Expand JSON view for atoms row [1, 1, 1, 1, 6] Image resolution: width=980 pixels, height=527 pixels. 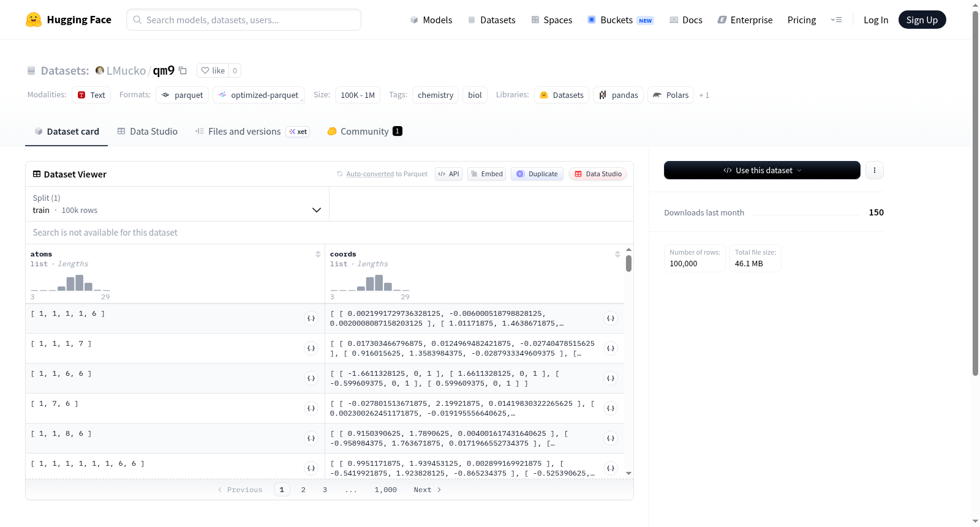(311, 318)
